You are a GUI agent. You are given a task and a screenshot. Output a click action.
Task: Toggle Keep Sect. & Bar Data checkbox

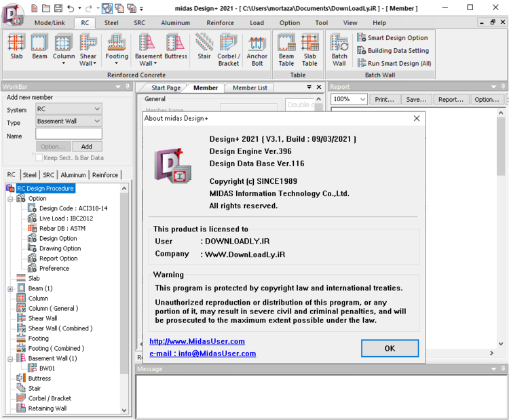[x=39, y=157]
